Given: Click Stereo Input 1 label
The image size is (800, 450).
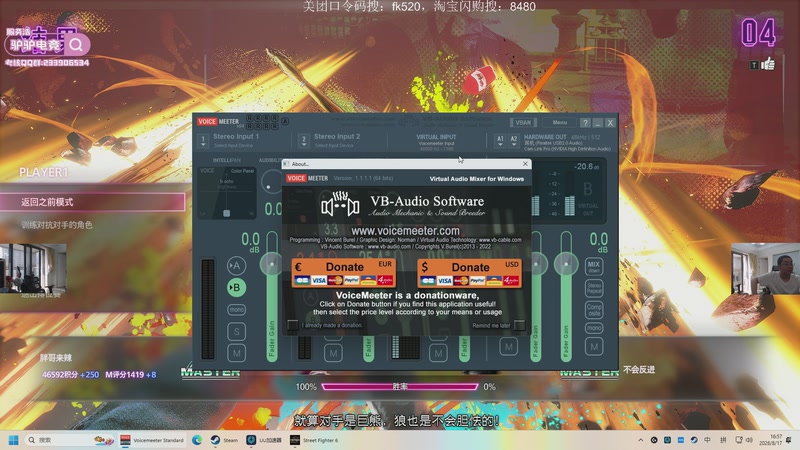Looking at the screenshot, I should pyautogui.click(x=236, y=136).
